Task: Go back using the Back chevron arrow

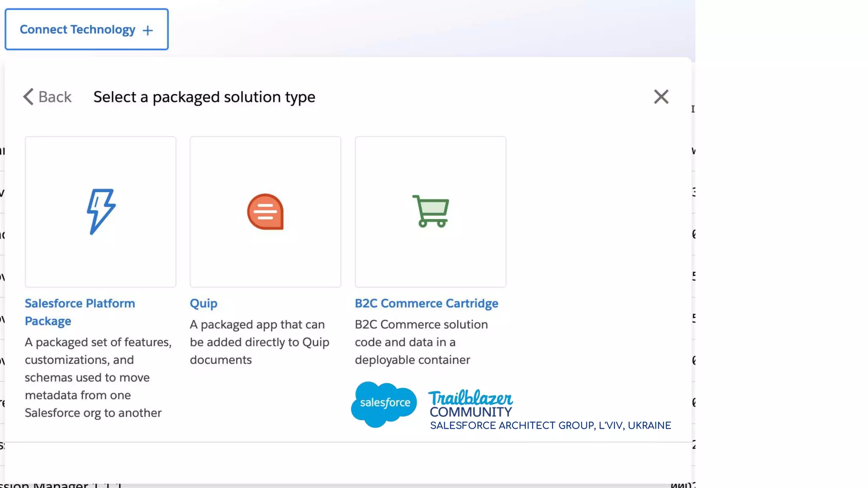Action: coord(28,97)
